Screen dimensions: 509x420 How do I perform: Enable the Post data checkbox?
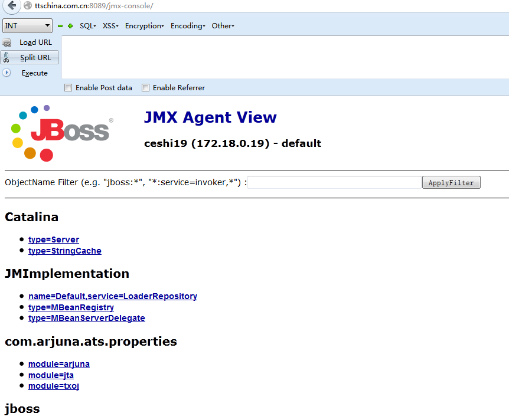pos(68,87)
